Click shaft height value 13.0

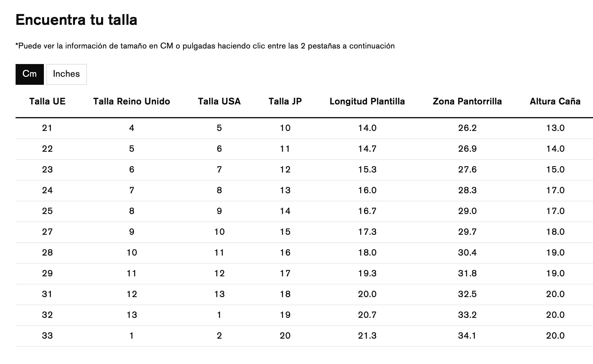(x=555, y=128)
